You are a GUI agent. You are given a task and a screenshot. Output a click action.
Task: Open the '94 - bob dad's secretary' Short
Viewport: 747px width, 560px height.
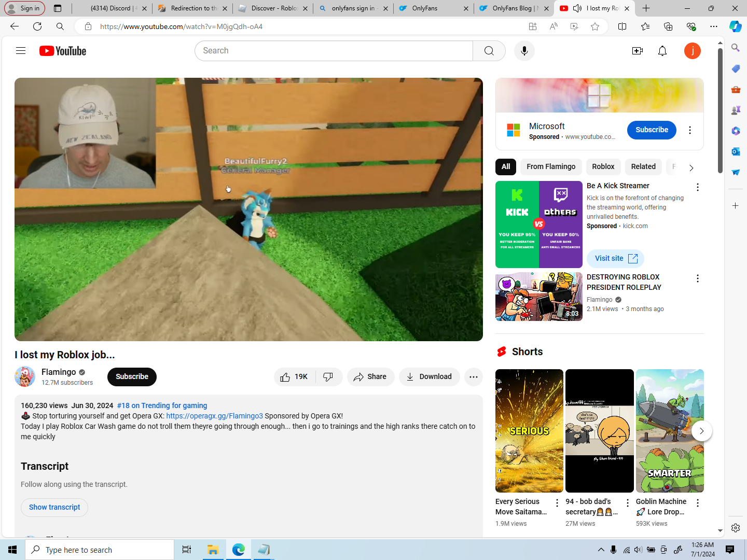coord(599,431)
